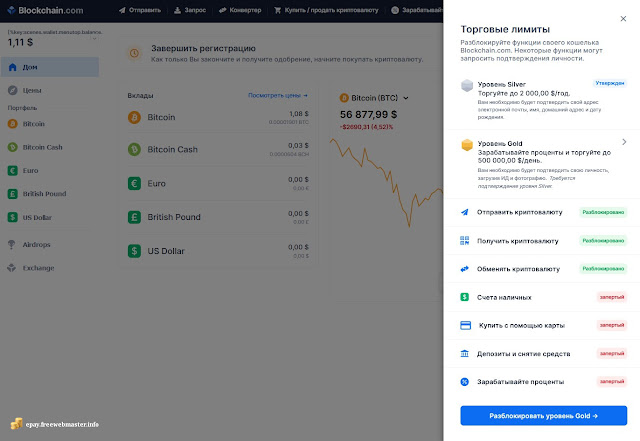The width and height of the screenshot is (640, 441).
Task: Click the swap Конвертер icon in top bar
Action: [x=222, y=10]
